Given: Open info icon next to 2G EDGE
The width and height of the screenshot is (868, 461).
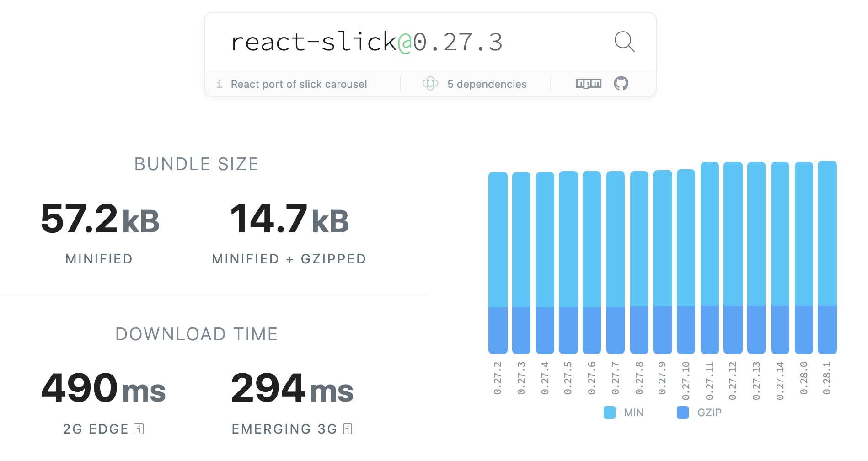Looking at the screenshot, I should pyautogui.click(x=139, y=429).
